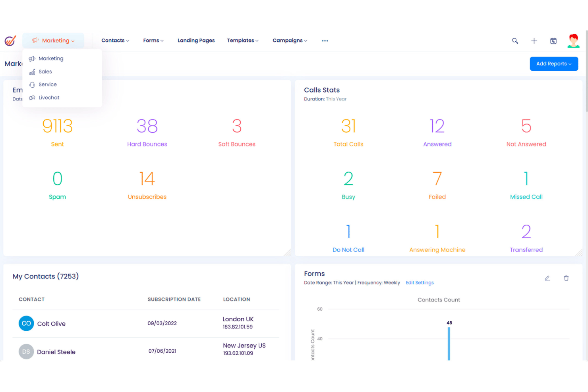This screenshot has height=392, width=588.
Task: Click the 3 Soft Bounces stat
Action: coord(237,133)
